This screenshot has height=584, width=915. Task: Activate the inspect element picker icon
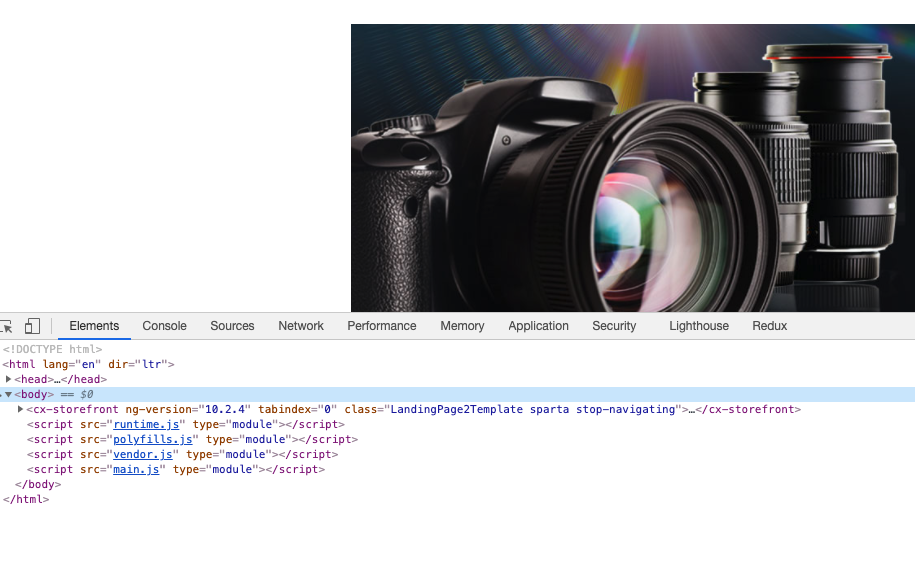(6, 326)
